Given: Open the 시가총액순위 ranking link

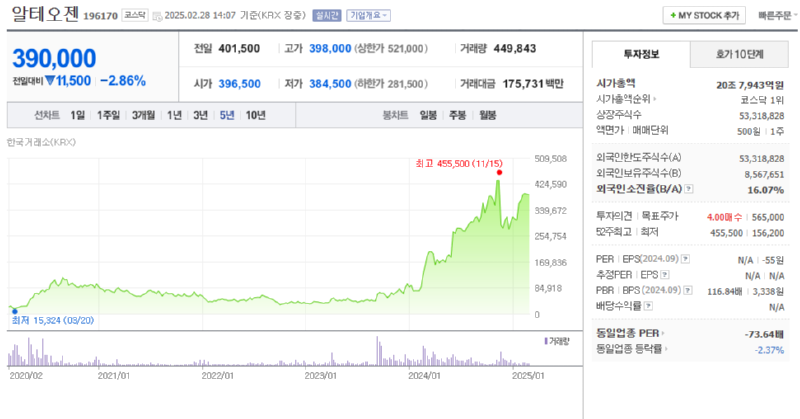Looking at the screenshot, I should tap(626, 99).
